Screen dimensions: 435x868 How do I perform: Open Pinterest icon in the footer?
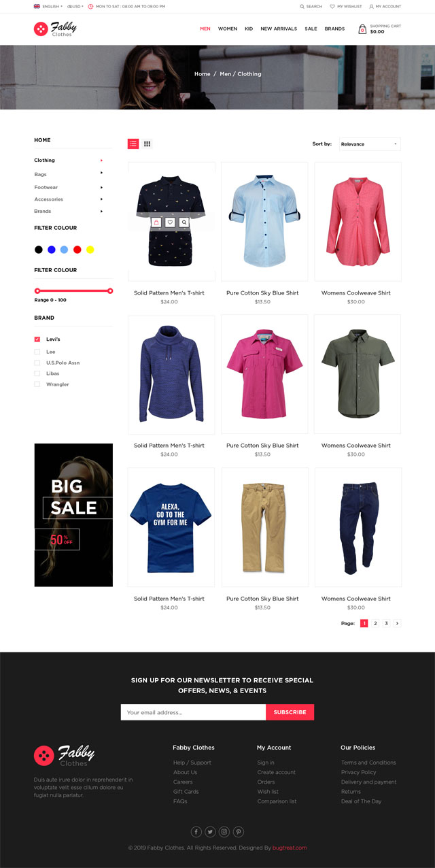[239, 831]
